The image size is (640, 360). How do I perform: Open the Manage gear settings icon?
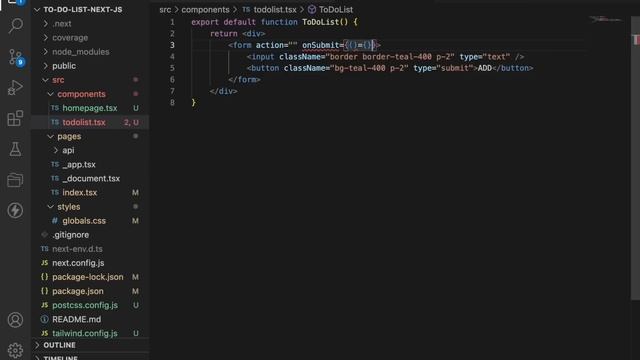(x=16, y=350)
